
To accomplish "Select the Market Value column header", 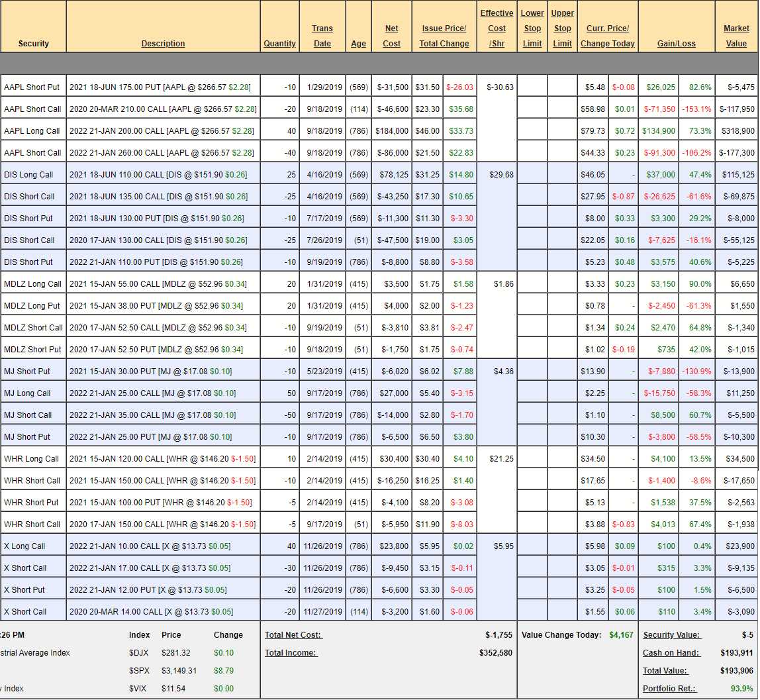I will 736,36.
